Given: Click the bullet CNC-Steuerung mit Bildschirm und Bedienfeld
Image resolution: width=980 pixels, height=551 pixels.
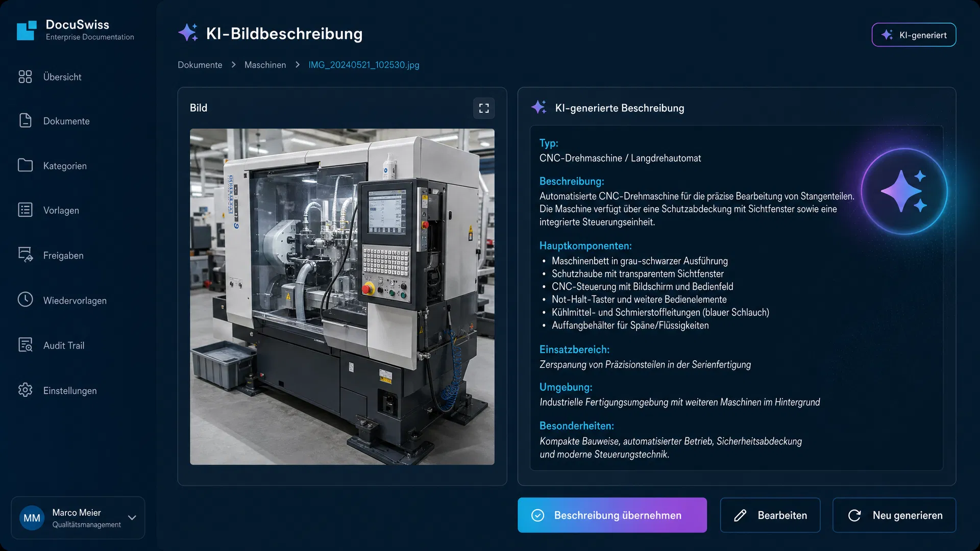Looking at the screenshot, I should 642,286.
